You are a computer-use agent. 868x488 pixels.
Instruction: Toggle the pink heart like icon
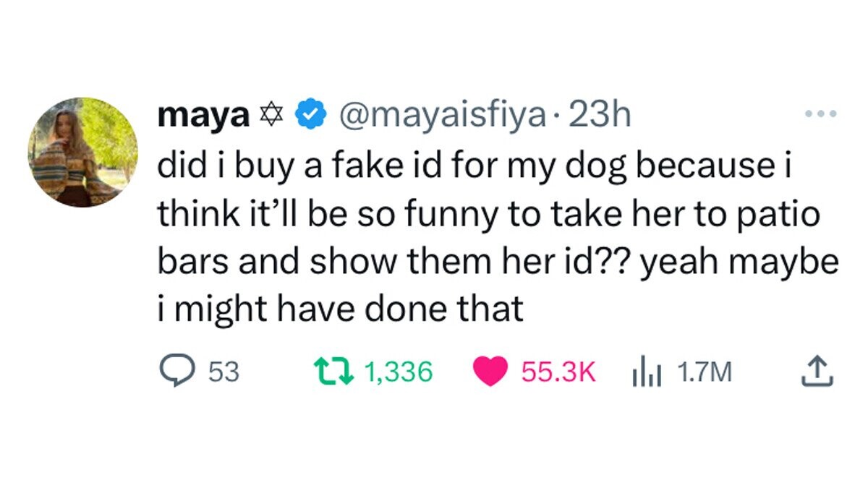click(x=490, y=372)
